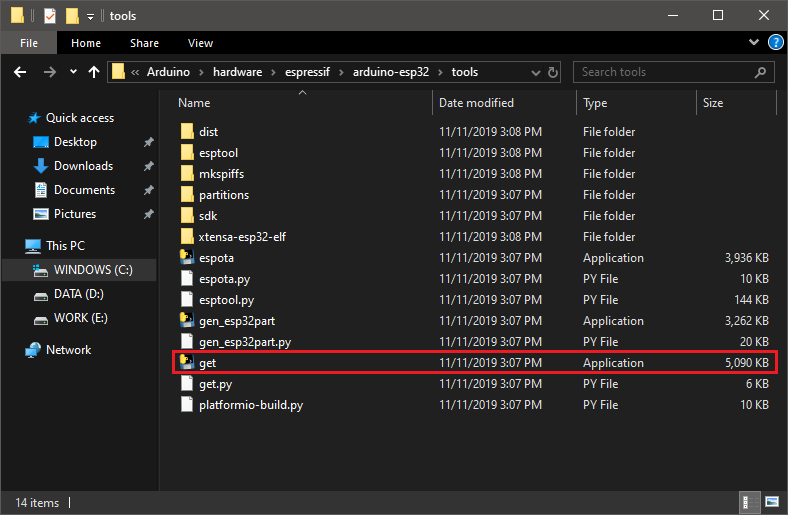
Task: Open the get application file icon
Action: coord(187,363)
